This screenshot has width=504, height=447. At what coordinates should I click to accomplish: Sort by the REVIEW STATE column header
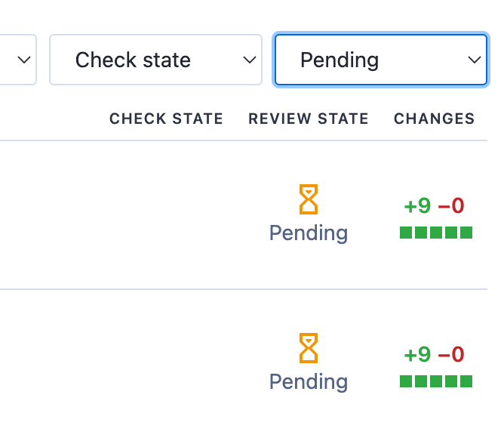309,119
